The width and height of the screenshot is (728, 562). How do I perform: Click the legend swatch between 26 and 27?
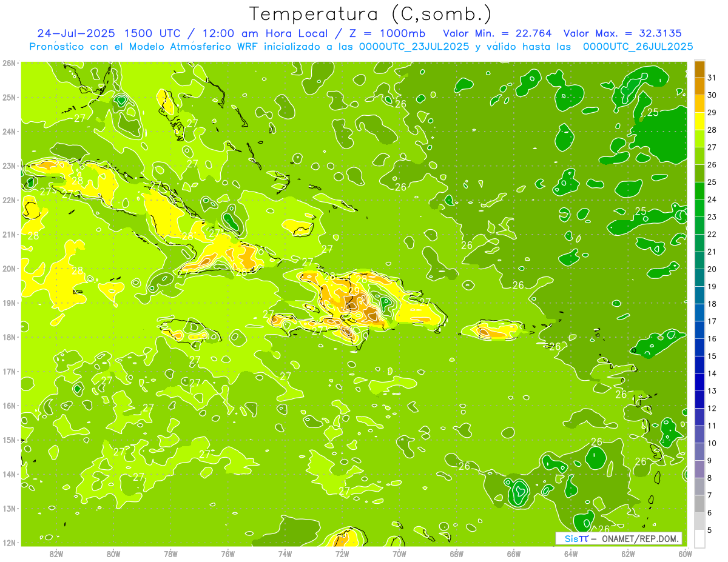coord(699,156)
